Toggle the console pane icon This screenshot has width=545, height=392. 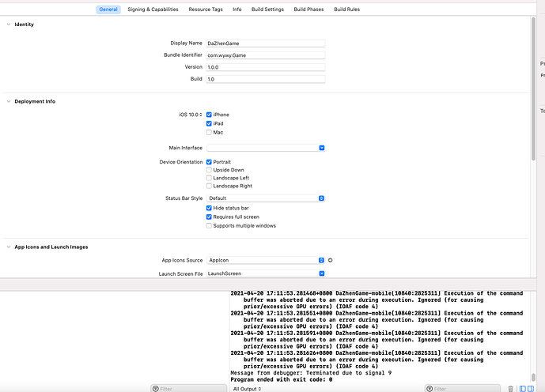tap(531, 389)
